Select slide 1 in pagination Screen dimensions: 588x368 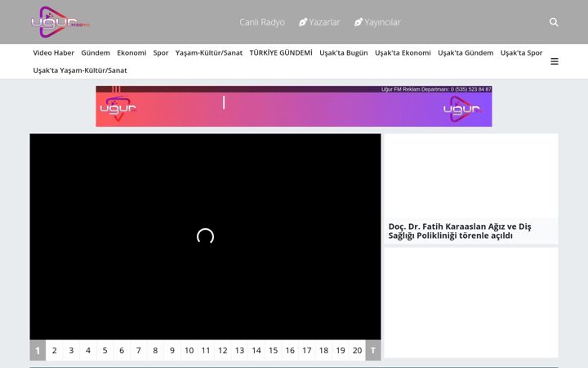pyautogui.click(x=38, y=350)
